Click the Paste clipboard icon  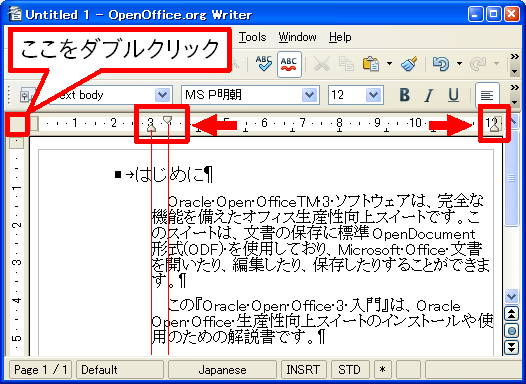[x=371, y=64]
